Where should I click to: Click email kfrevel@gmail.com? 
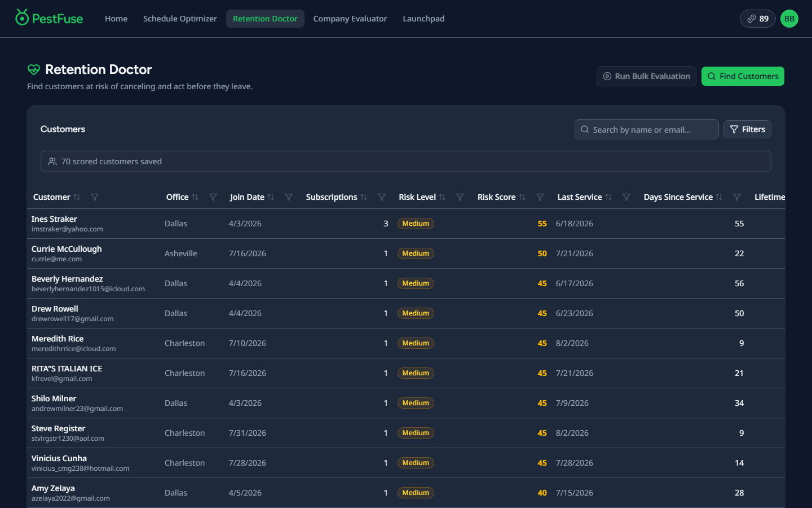(x=61, y=379)
